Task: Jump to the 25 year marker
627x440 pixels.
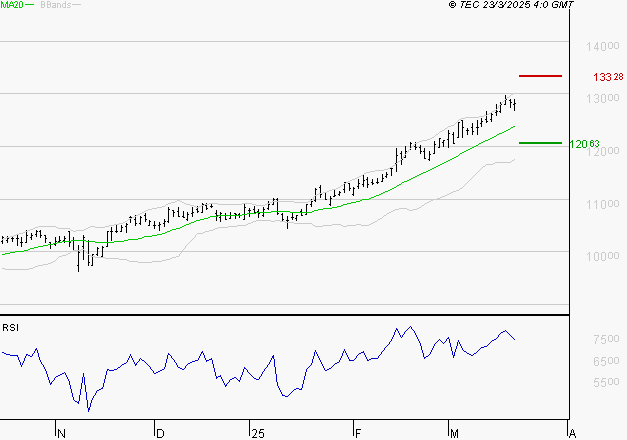Action: 258,433
